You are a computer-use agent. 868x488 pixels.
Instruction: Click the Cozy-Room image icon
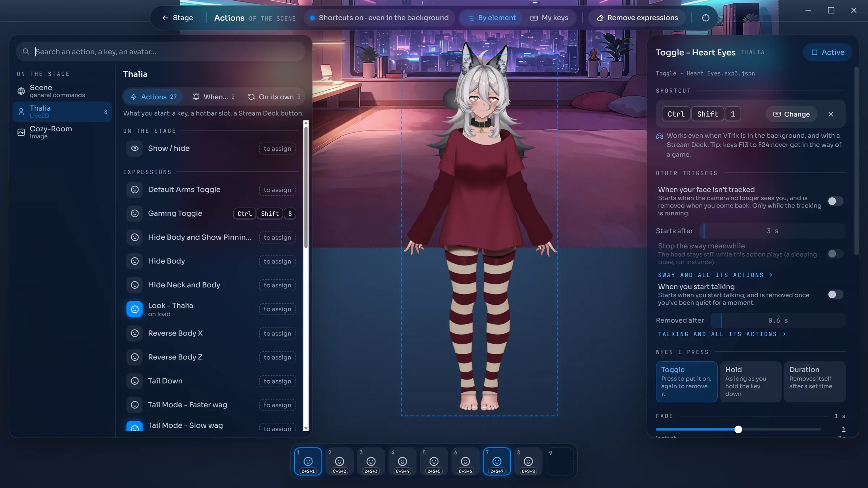click(x=21, y=132)
